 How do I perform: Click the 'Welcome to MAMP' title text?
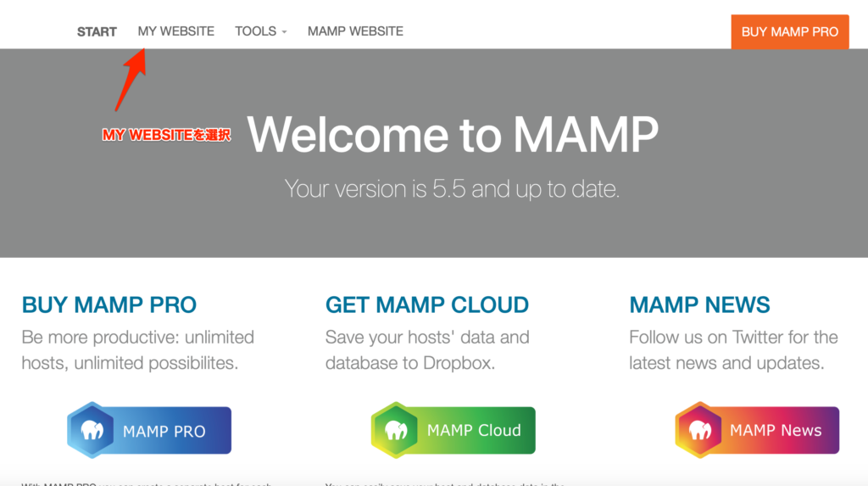(x=453, y=135)
